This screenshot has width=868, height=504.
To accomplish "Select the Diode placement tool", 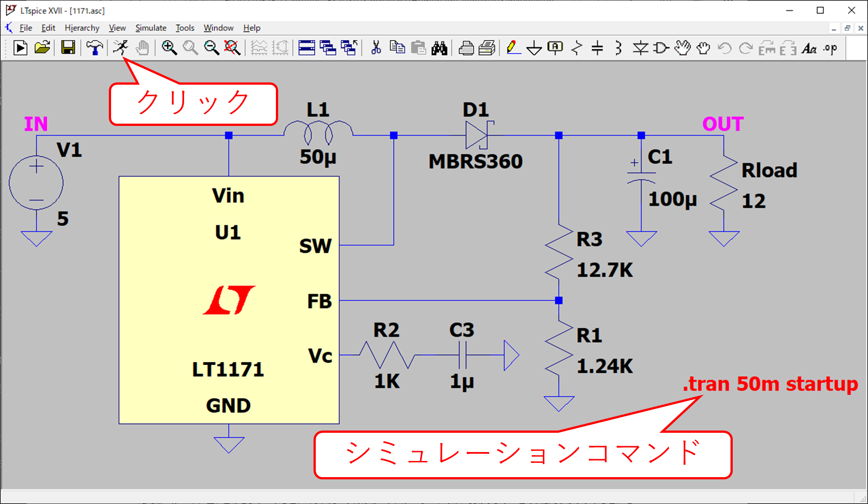I will pos(640,47).
